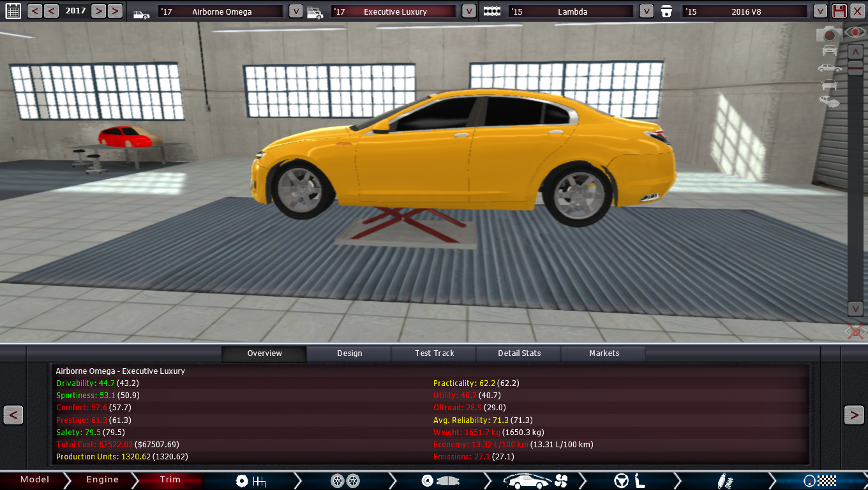Screen dimensions: 868x490
Task: Open the gearbox and drivetrain step
Action: (x=250, y=480)
